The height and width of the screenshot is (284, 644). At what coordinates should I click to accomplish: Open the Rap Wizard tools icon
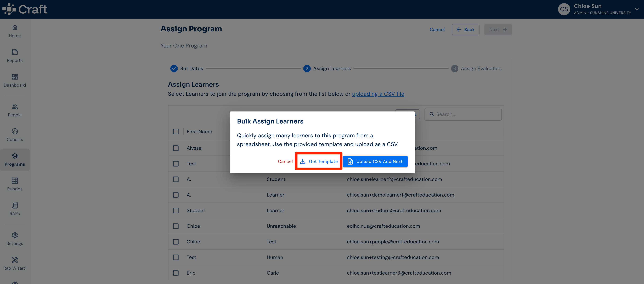pos(15,260)
